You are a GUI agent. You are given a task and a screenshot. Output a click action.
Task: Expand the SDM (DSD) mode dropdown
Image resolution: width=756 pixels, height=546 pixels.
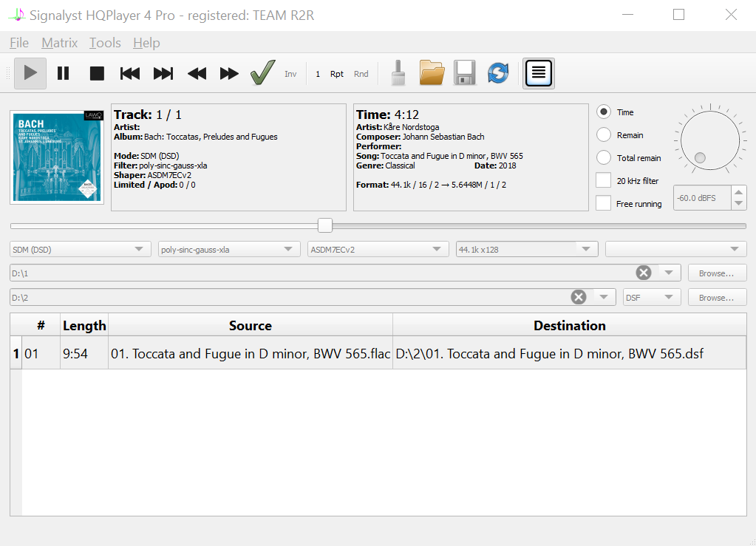click(x=81, y=249)
